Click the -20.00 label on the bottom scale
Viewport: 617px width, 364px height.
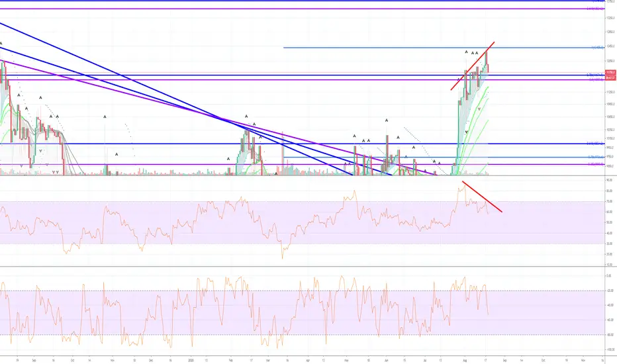(610, 291)
